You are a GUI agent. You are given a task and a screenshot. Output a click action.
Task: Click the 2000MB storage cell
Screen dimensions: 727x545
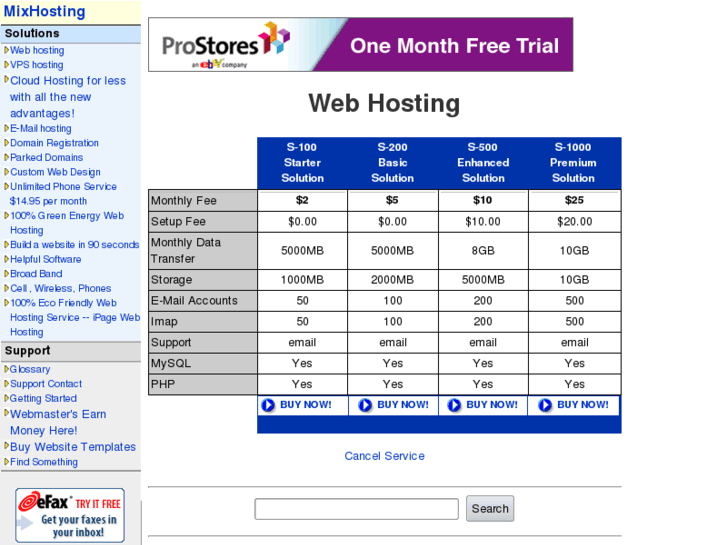(x=393, y=280)
